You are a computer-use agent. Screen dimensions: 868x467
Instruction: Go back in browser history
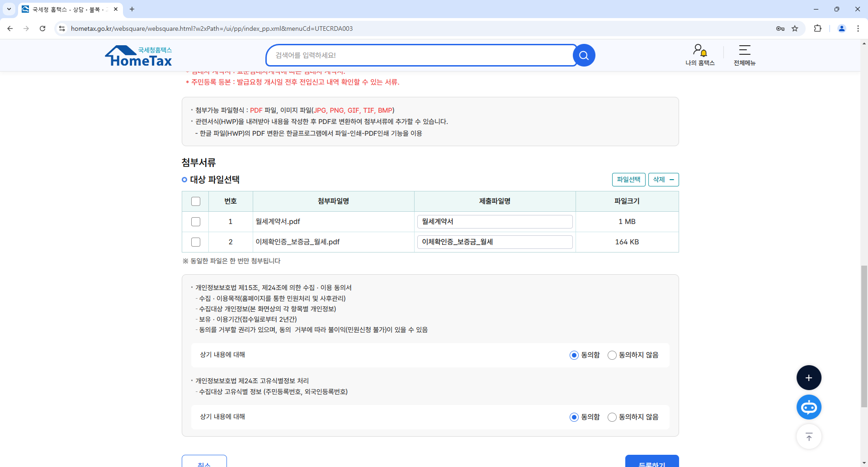click(10, 29)
